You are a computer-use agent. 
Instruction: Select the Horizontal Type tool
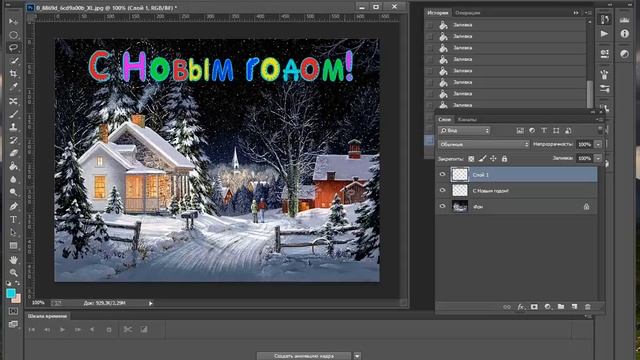click(x=13, y=220)
